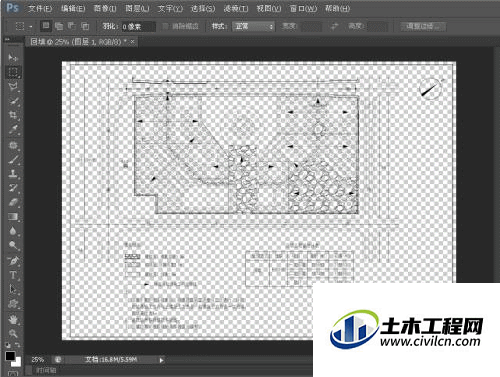Select the Quick Selection / Magic Wand tool
The height and width of the screenshot is (377, 500).
[x=13, y=101]
